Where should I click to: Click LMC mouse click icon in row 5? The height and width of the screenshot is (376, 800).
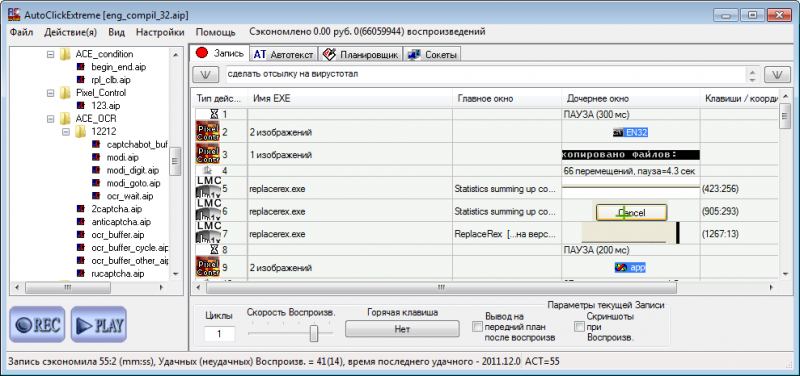(x=208, y=188)
